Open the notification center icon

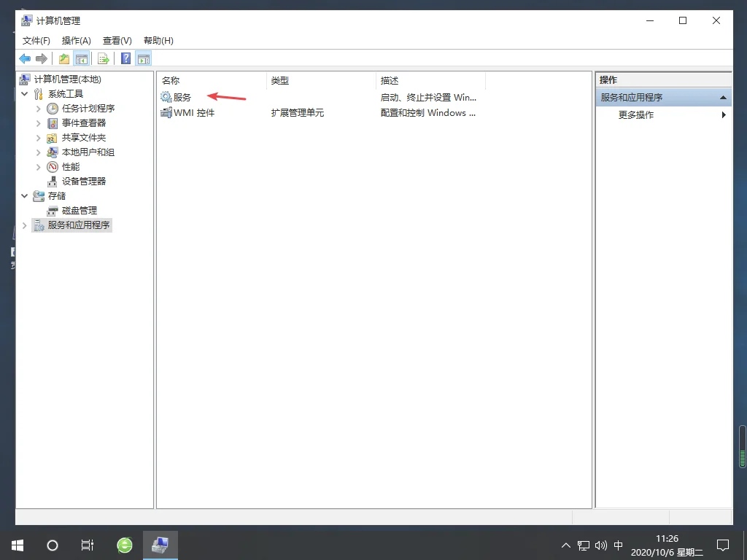723,545
